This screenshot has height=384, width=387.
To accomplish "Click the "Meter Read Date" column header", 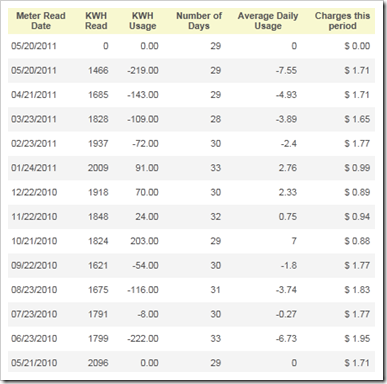I will pyautogui.click(x=41, y=21).
